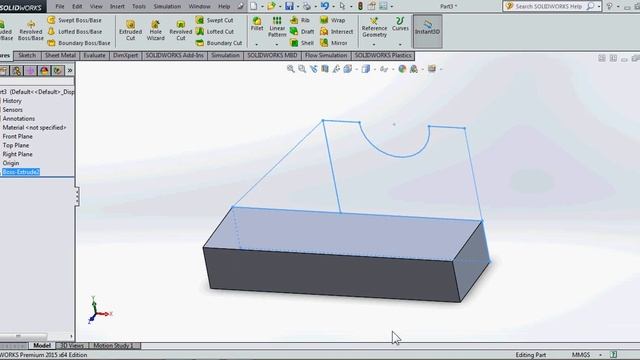Viewport: 640px width, 360px height.
Task: Expand more manager tabs with chevron
Action: (x=70, y=71)
